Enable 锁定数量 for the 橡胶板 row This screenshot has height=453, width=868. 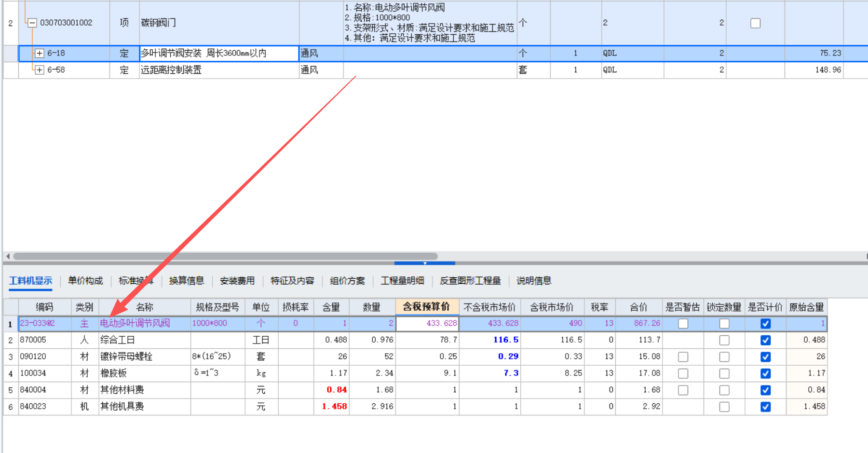click(724, 373)
